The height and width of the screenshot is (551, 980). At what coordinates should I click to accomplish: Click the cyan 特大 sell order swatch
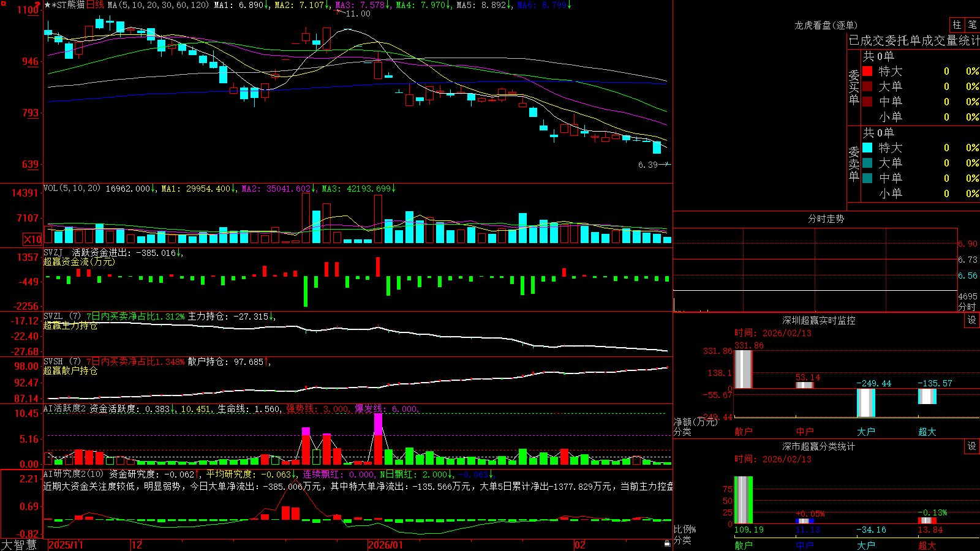(x=867, y=148)
